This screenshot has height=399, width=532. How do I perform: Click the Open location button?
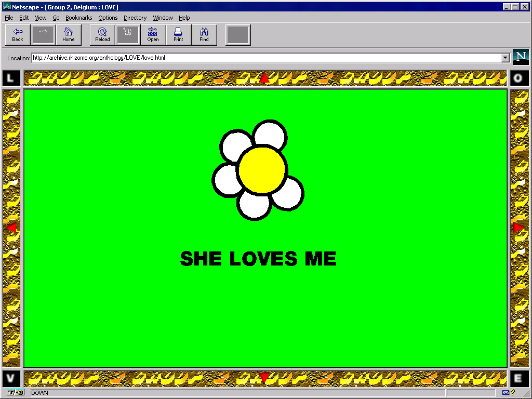tap(153, 35)
